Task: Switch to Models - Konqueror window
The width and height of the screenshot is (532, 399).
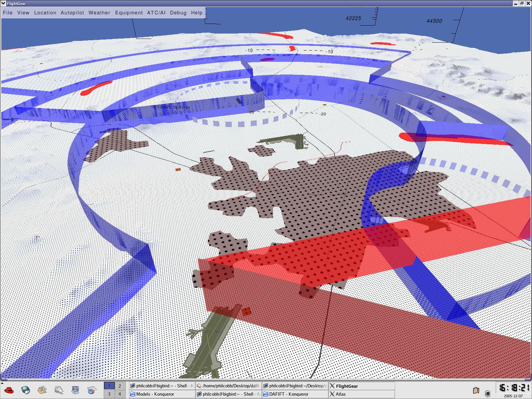Action: tap(162, 394)
